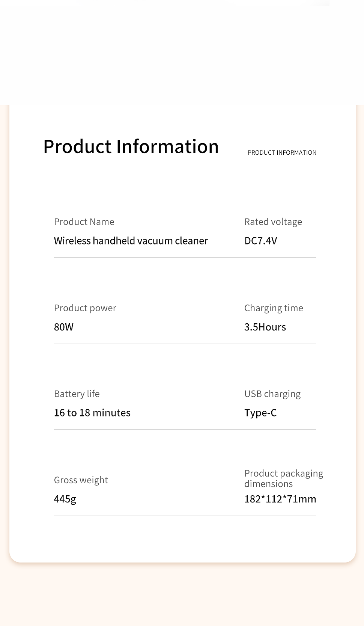
Task: Select the 182*112*71mm dimensions value
Action: click(280, 499)
